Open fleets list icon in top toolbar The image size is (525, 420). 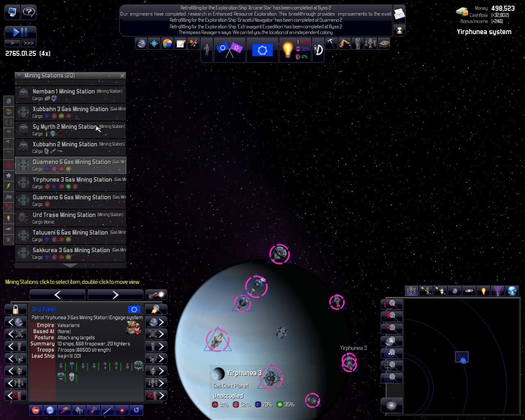click(x=370, y=43)
